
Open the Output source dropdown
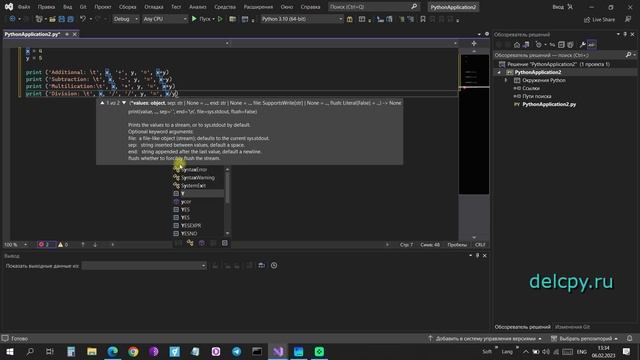point(144,266)
